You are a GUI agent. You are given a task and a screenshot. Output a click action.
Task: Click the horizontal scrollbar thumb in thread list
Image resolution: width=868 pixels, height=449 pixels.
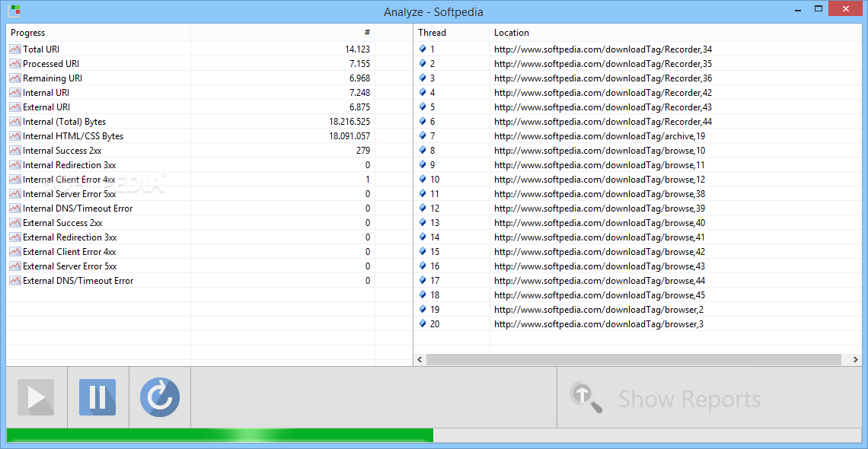click(633, 360)
